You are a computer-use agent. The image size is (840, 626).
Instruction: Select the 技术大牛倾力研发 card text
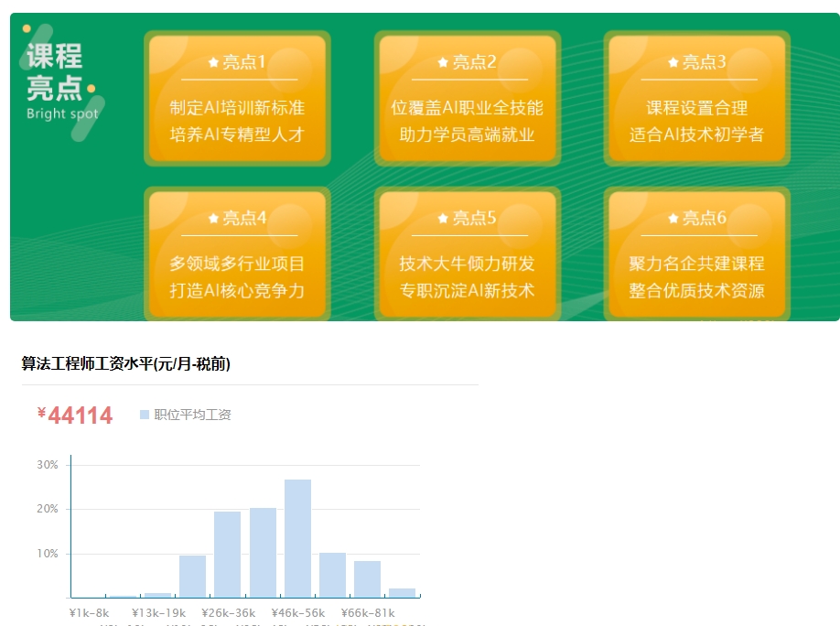467,264
